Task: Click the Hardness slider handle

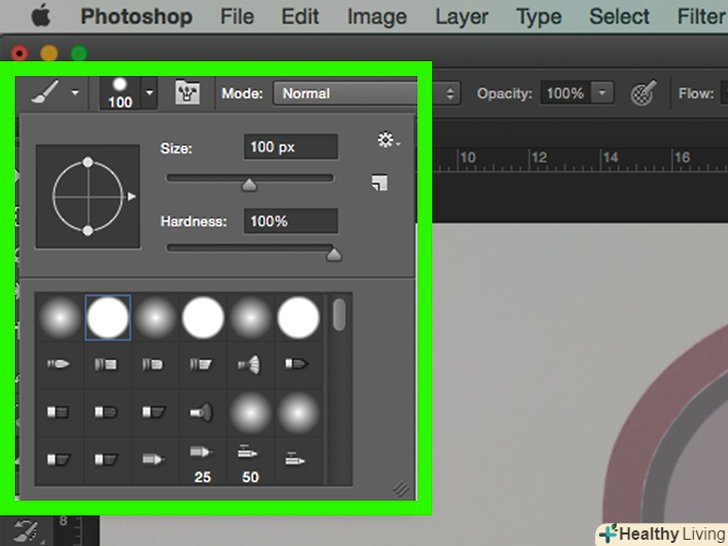Action: [x=334, y=254]
